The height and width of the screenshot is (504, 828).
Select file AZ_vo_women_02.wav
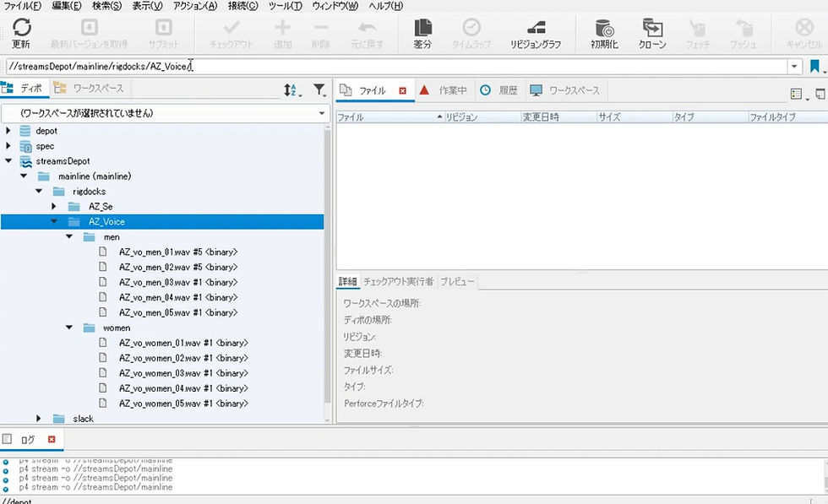tap(183, 358)
